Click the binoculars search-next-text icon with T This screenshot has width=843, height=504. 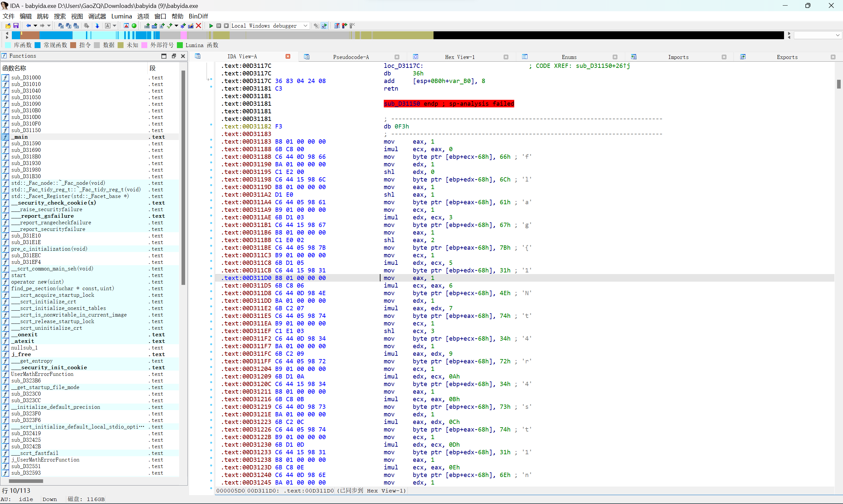69,26
